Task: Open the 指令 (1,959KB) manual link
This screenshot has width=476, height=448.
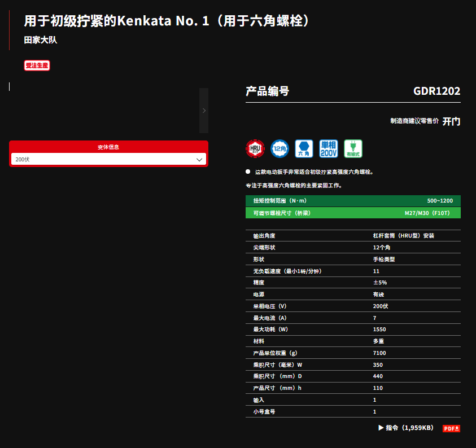Action: [405, 428]
